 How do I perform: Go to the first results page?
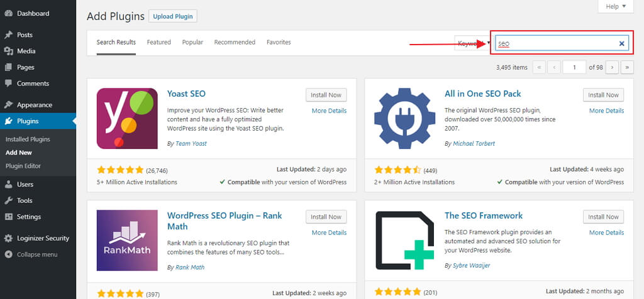click(x=539, y=67)
